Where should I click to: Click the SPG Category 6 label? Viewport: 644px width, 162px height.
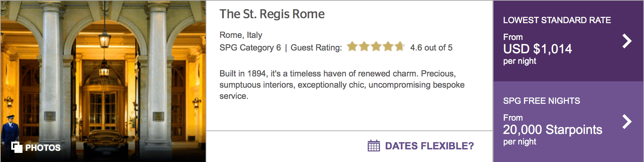pos(250,48)
